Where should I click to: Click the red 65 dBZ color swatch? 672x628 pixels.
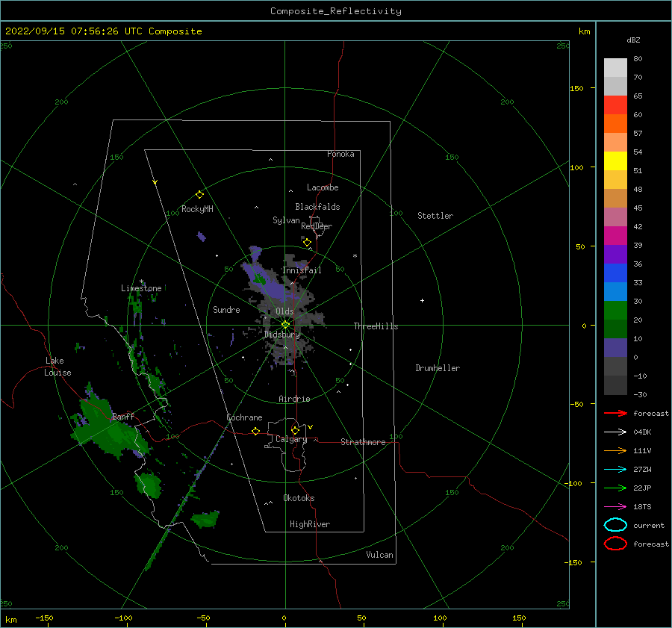[615, 105]
